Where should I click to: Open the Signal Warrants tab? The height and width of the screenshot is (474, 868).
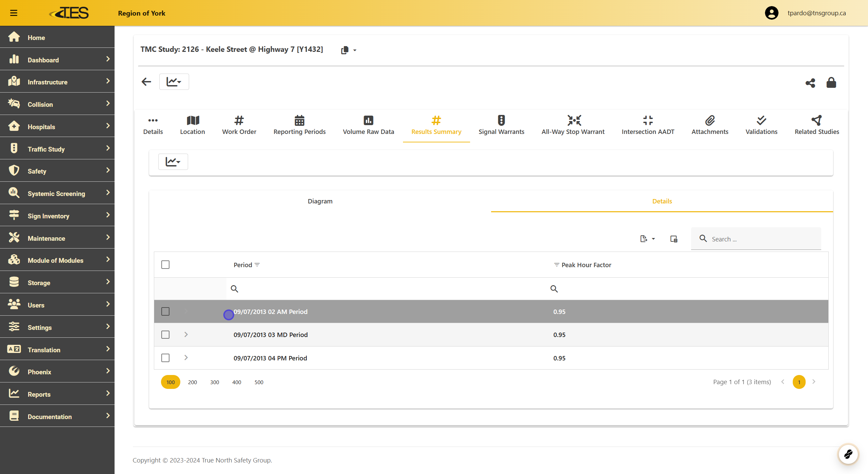click(x=501, y=125)
